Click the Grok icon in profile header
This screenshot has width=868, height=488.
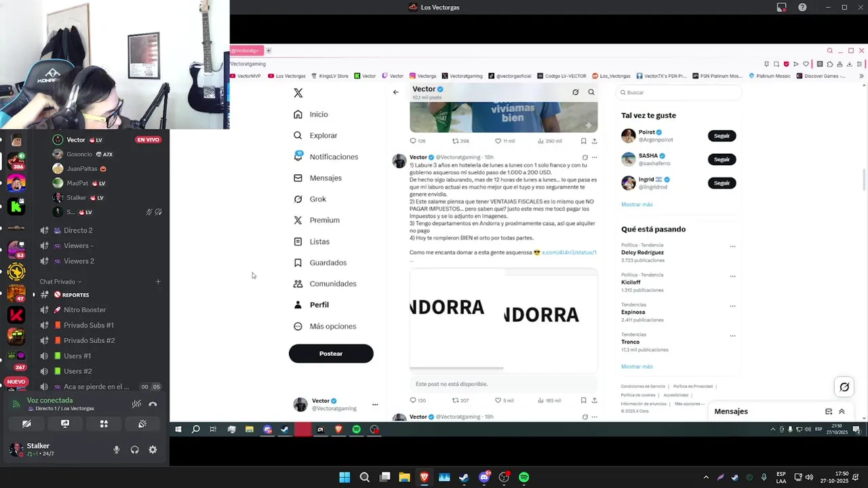coord(575,92)
